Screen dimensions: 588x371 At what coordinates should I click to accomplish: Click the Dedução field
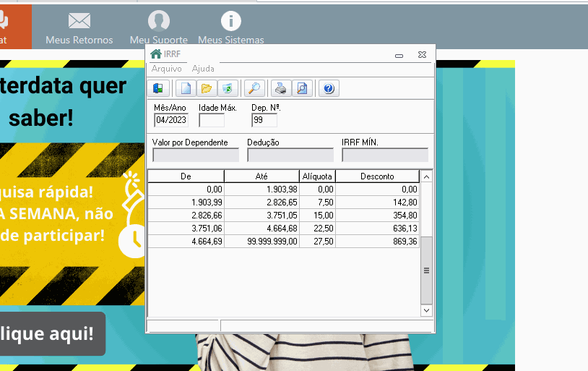(290, 155)
